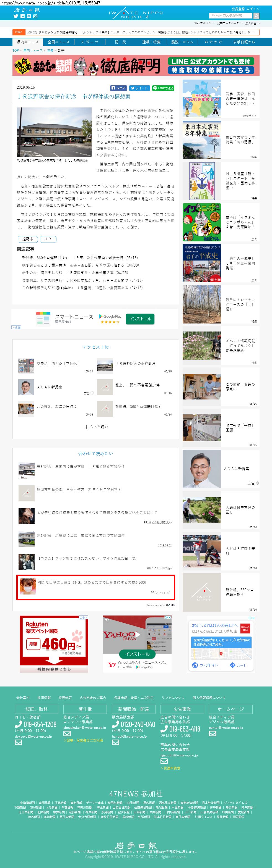Open the Twitter icon in the header
Screen dimensions: 272x868
[x=15, y=16]
